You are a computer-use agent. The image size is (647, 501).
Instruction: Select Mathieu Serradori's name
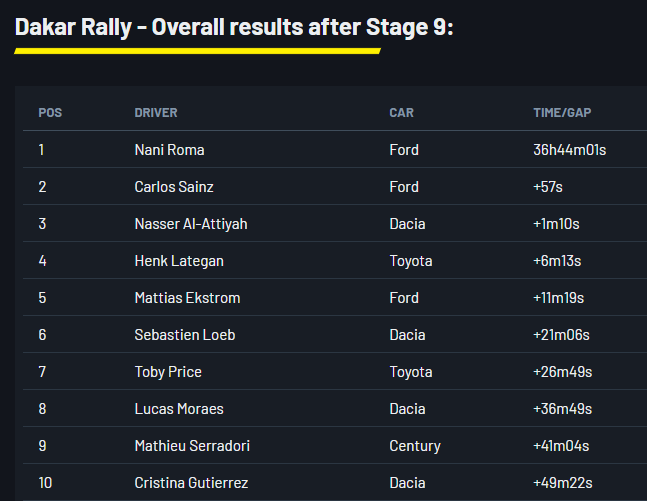(x=192, y=446)
